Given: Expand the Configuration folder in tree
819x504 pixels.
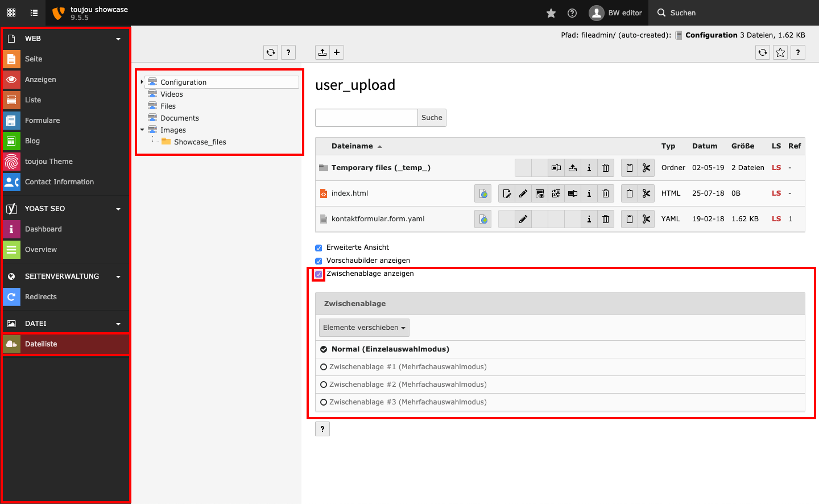Looking at the screenshot, I should point(142,82).
